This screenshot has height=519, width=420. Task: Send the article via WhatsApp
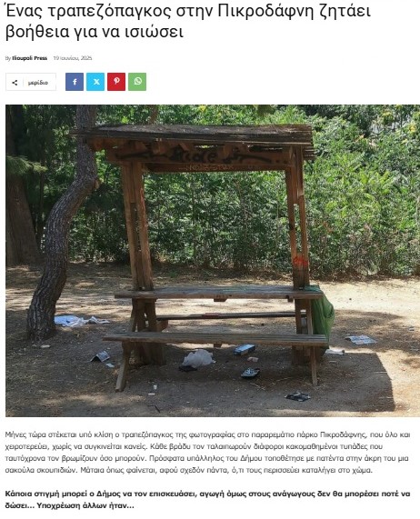pyautogui.click(x=137, y=82)
